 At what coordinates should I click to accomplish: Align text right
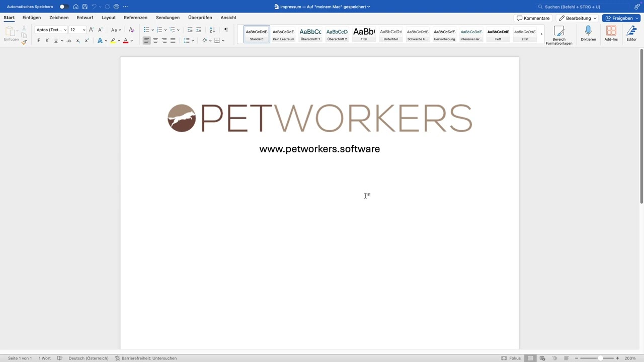coord(164,41)
